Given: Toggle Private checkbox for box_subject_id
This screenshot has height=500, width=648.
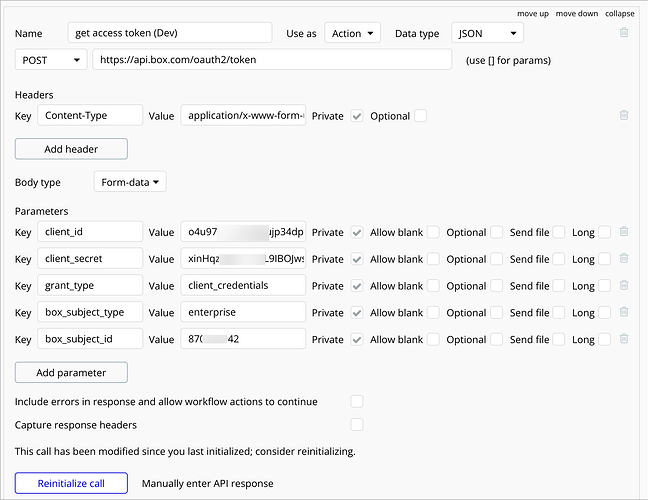Looking at the screenshot, I should pos(357,340).
